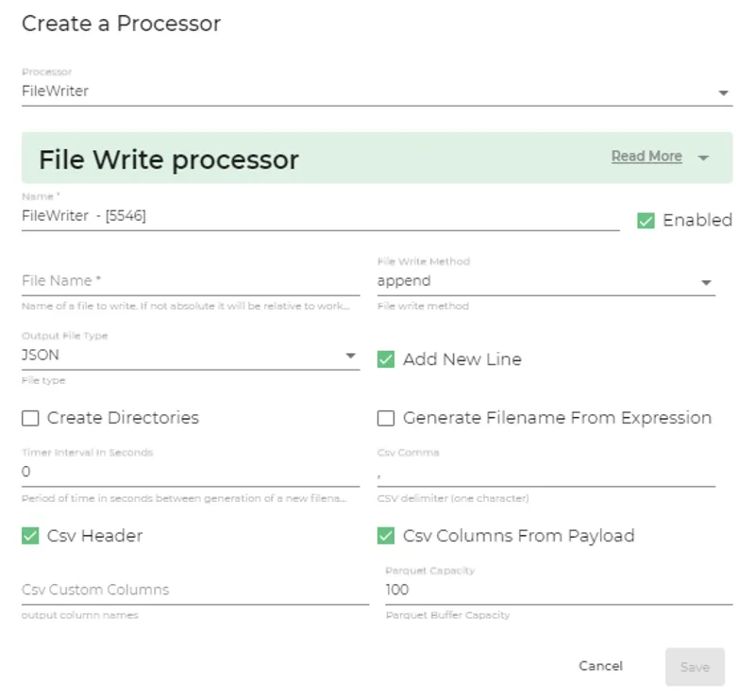Open the Processor dropdown showing FileWriter

(723, 92)
